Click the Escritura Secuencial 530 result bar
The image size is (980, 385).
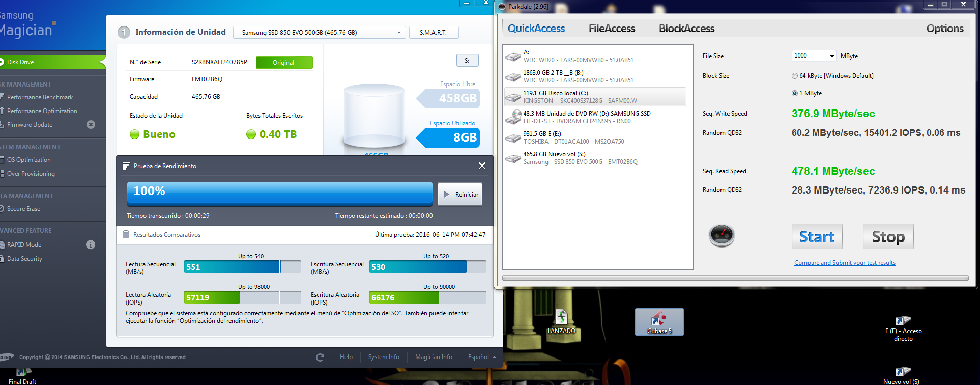428,267
